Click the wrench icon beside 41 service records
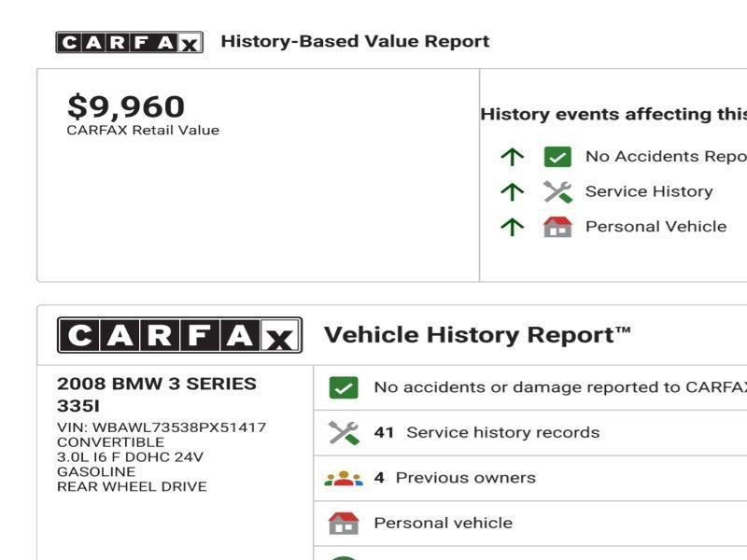Screen dimensions: 747x560 tap(344, 433)
